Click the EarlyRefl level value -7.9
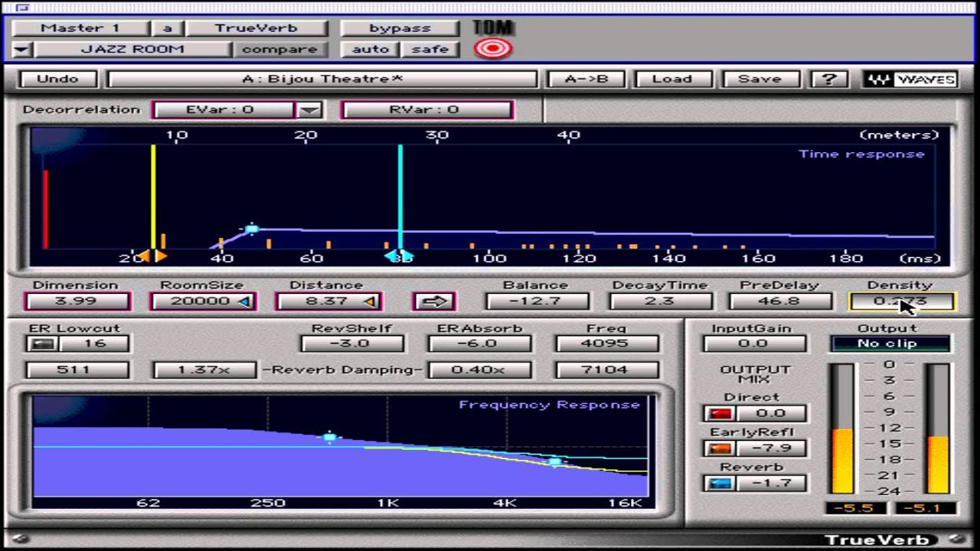Image resolution: width=980 pixels, height=551 pixels. click(x=770, y=448)
